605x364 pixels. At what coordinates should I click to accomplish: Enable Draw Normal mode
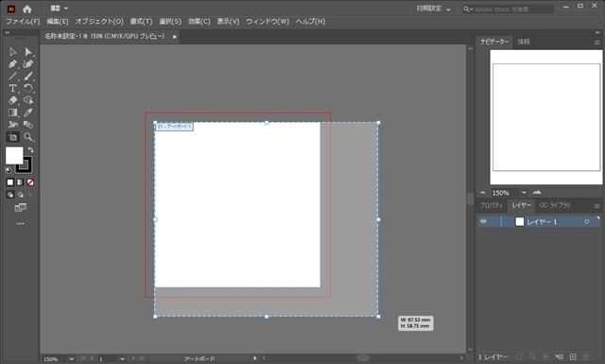10,195
